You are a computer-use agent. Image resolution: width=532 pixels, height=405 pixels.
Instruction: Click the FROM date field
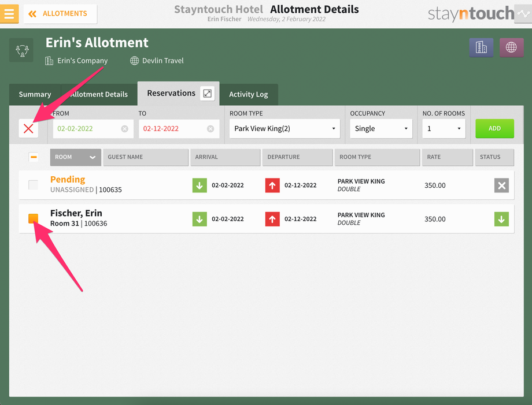click(93, 128)
